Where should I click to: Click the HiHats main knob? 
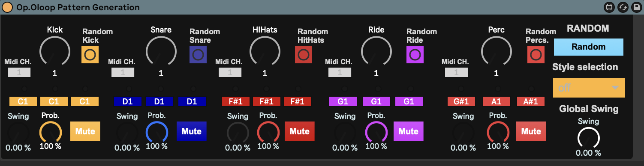[x=265, y=51]
